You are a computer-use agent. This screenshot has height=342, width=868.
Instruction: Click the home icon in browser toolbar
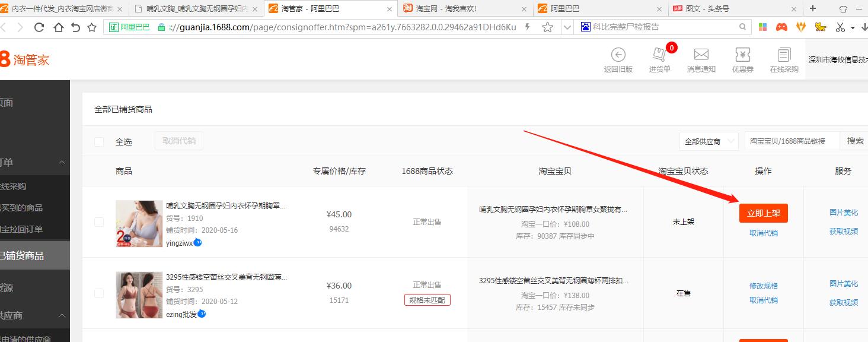click(x=59, y=27)
